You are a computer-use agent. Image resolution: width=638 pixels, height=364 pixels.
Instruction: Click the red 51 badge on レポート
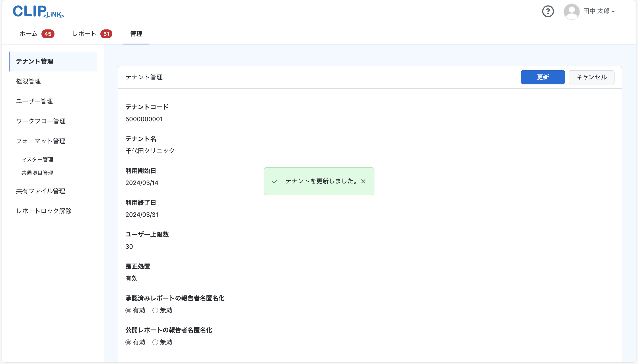coord(106,34)
